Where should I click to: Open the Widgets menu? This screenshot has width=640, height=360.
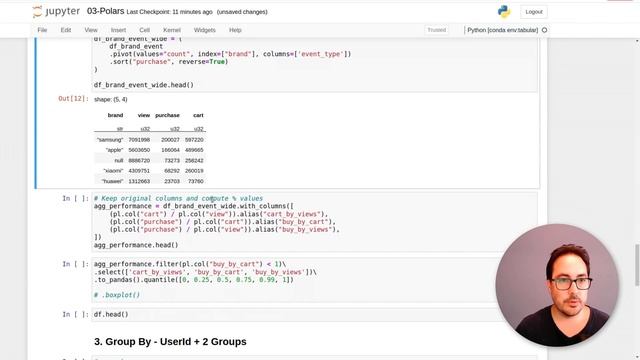coord(204,30)
